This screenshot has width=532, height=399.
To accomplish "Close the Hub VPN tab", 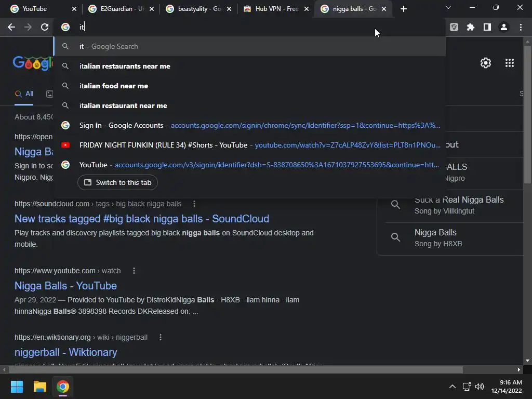I will tap(307, 9).
